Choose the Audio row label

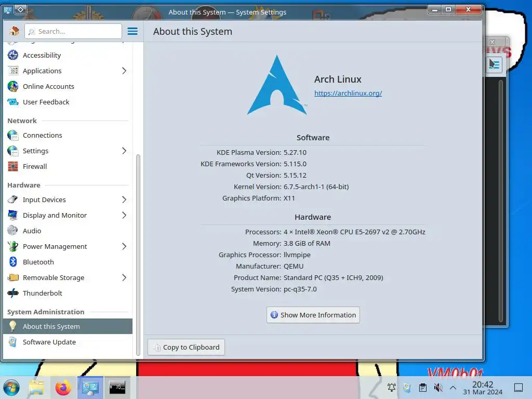tap(32, 231)
